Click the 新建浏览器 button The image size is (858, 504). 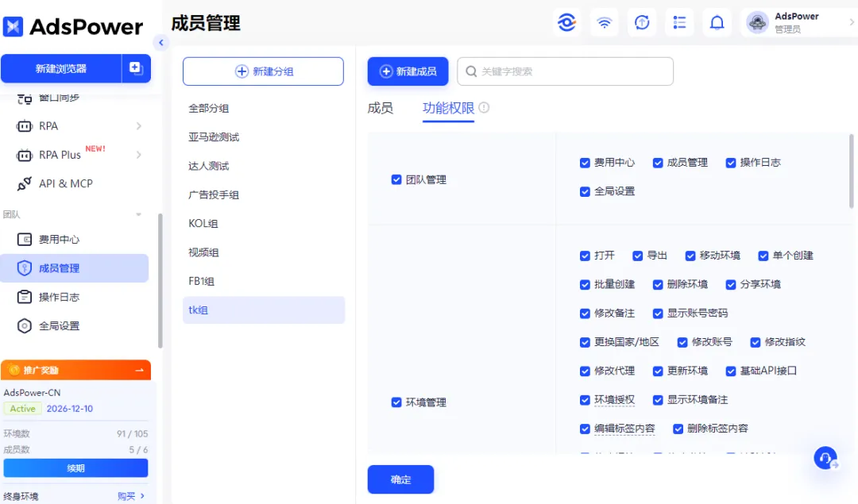(60, 68)
